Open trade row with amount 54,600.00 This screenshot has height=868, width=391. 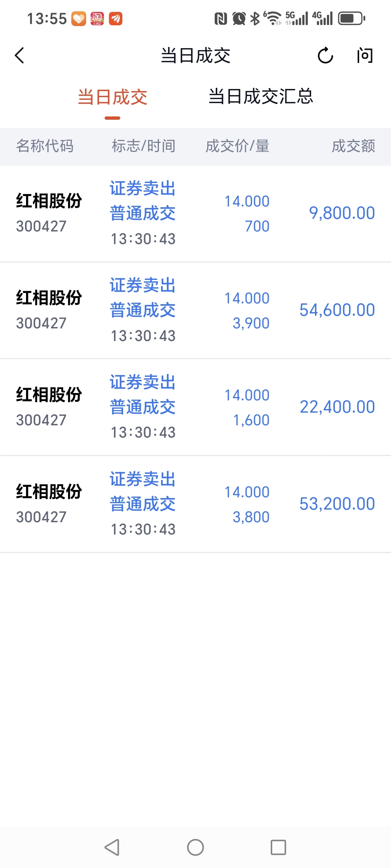point(195,310)
